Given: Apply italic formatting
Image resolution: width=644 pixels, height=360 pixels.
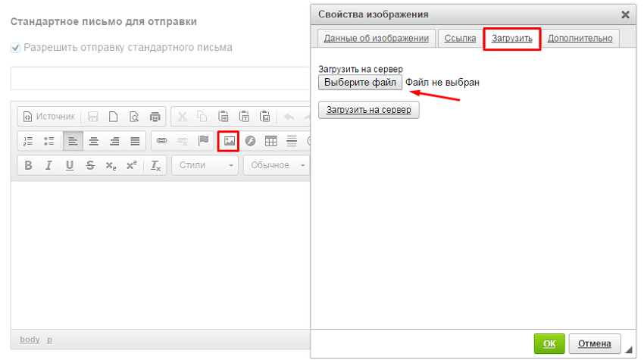Looking at the screenshot, I should click(x=49, y=165).
